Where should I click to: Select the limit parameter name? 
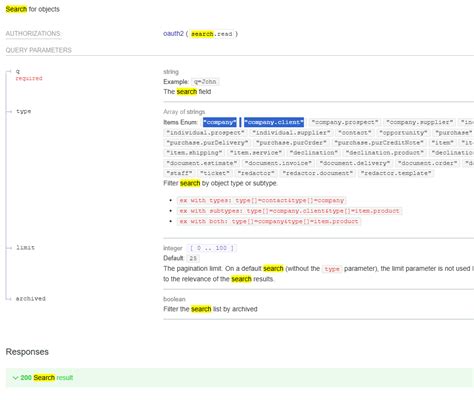tap(25, 248)
